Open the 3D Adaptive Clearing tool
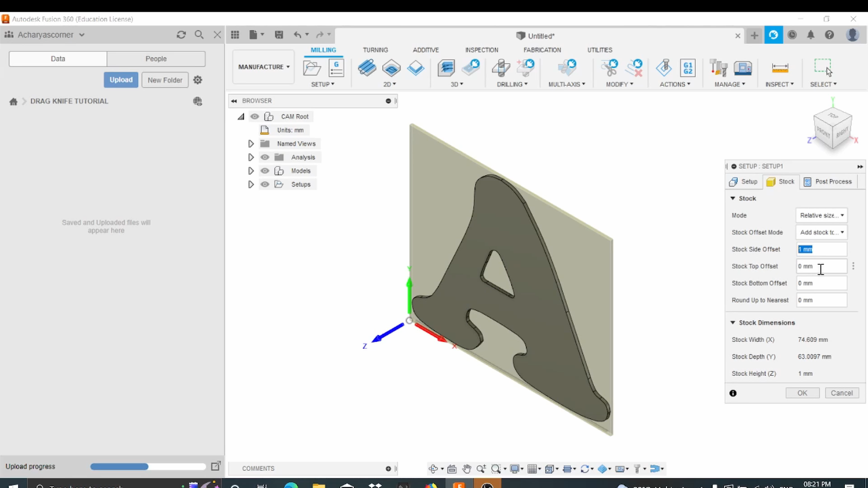868x488 pixels. 447,68
